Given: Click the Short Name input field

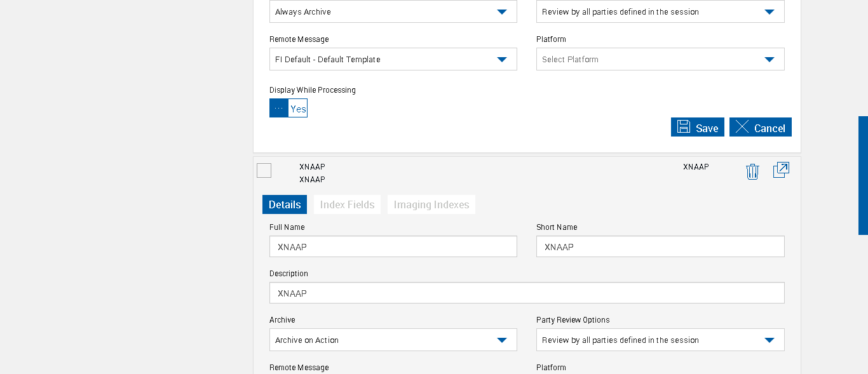Looking at the screenshot, I should click(660, 247).
